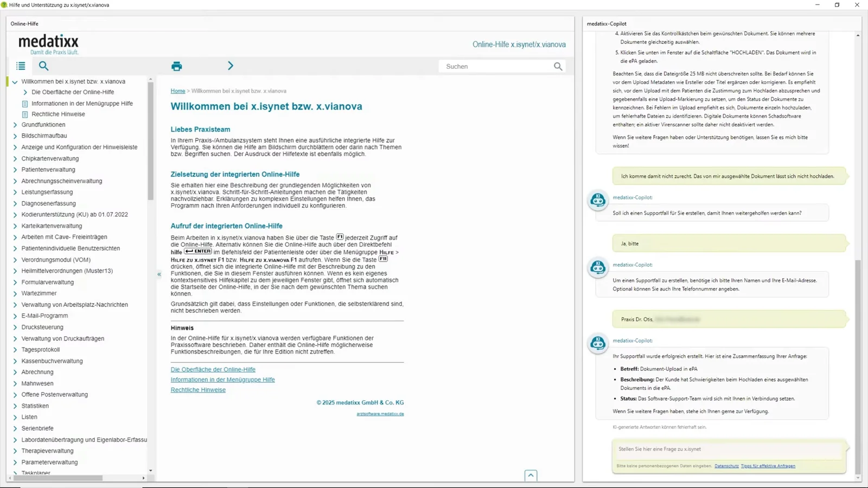Open 'Die Oberfläche der Online-Hilfe' content link
This screenshot has height=488, width=868.
tap(213, 369)
